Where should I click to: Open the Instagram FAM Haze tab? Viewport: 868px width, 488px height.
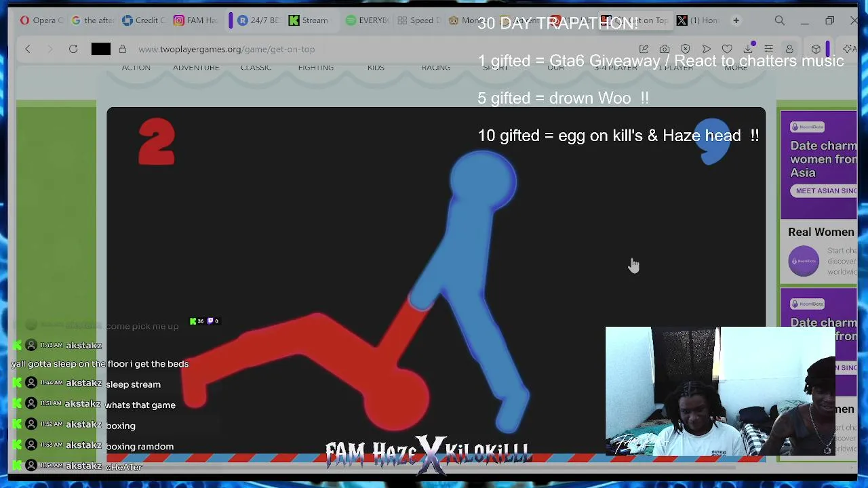(195, 20)
